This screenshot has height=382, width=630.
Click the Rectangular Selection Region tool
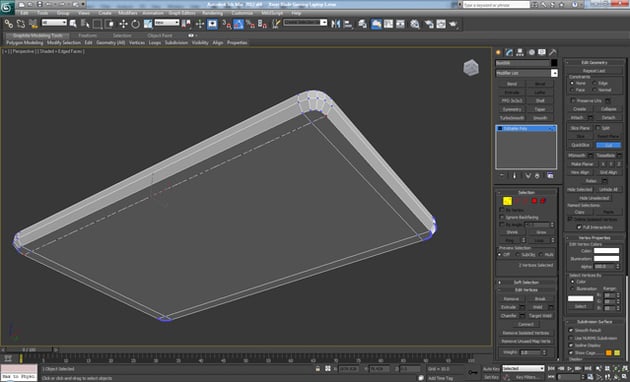(97, 24)
